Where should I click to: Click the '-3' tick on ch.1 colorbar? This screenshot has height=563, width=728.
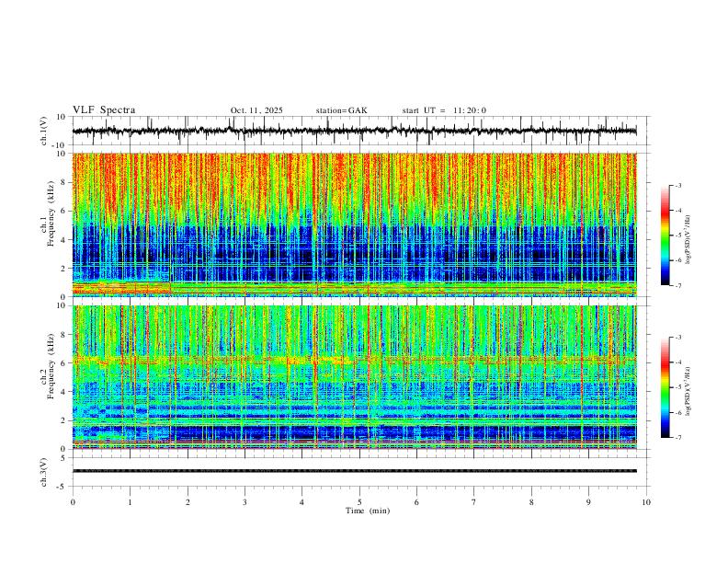(678, 185)
